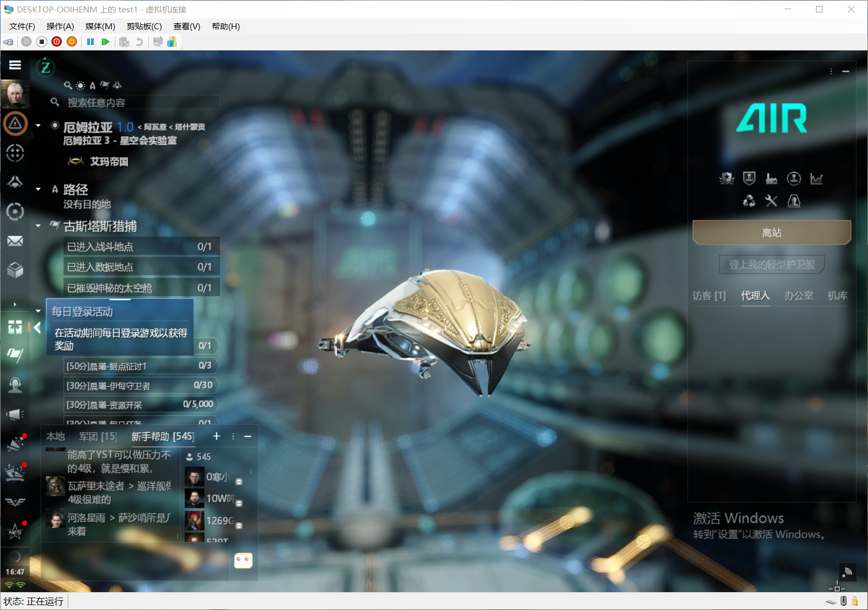Click the sun icon in info-panel toolbar
The height and width of the screenshot is (610, 868).
click(80, 86)
